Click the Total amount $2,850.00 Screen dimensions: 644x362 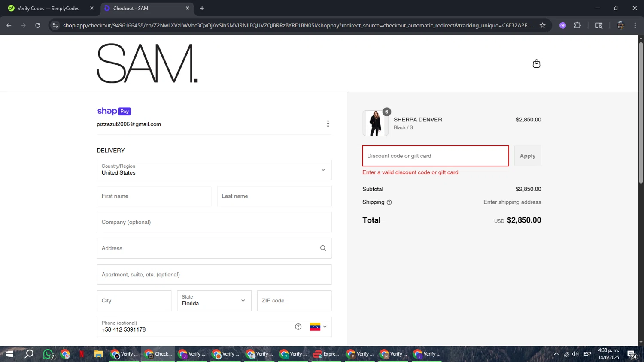[524, 220]
